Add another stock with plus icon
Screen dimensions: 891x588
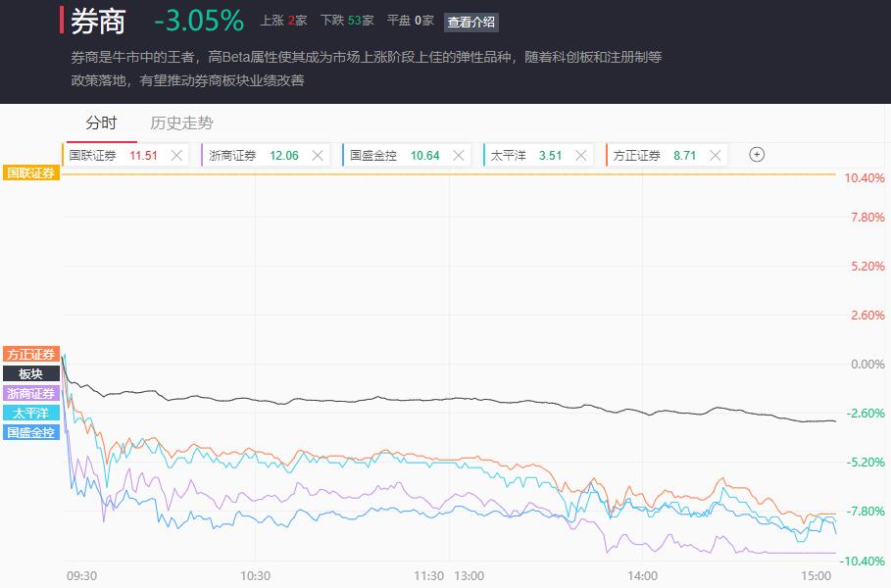click(757, 155)
